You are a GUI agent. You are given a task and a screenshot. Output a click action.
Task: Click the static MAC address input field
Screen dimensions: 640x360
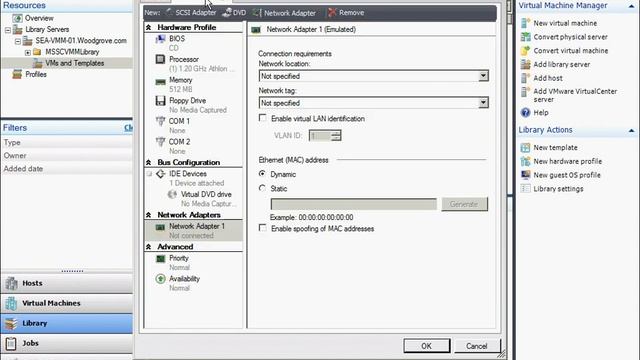pyautogui.click(x=353, y=204)
